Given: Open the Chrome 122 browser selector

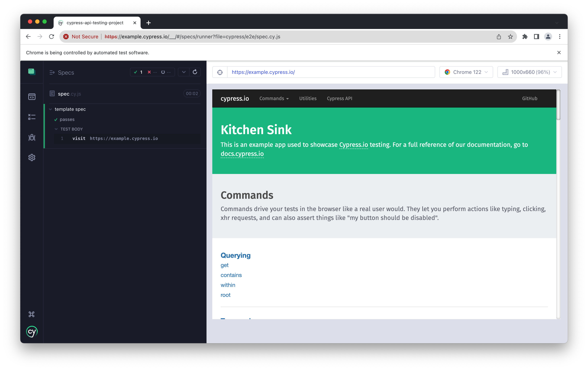Looking at the screenshot, I should pos(466,72).
